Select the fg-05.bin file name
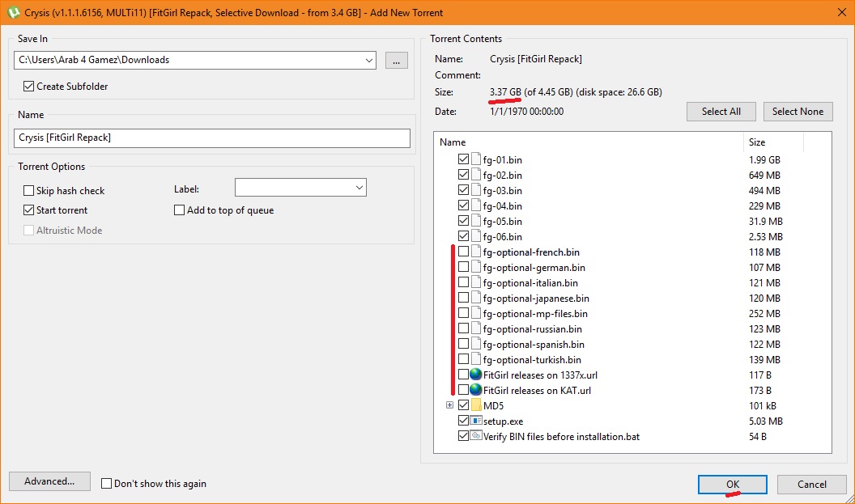 coord(502,221)
